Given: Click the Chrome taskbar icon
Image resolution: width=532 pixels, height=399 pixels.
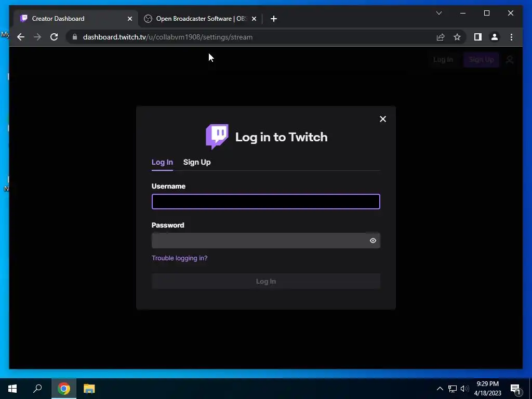Looking at the screenshot, I should pos(63,389).
